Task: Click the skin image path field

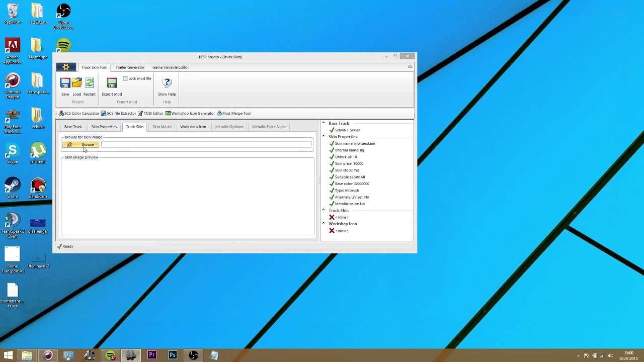Action: pos(206,144)
